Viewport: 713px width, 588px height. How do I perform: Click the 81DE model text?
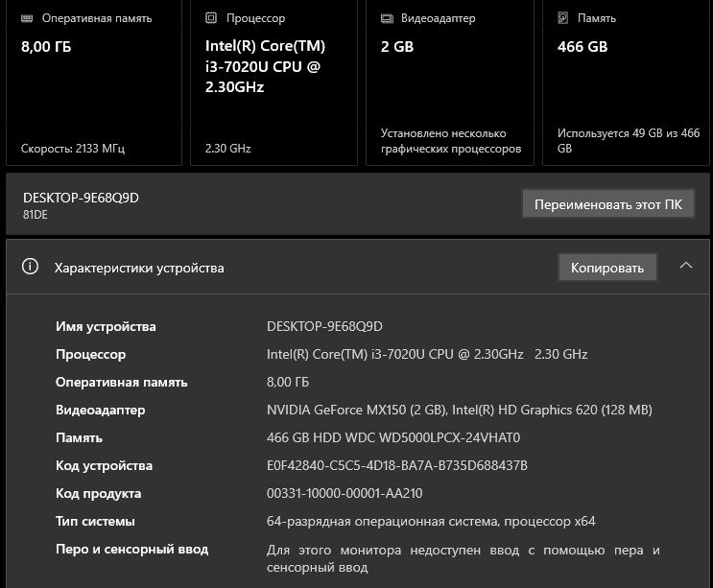[35, 215]
